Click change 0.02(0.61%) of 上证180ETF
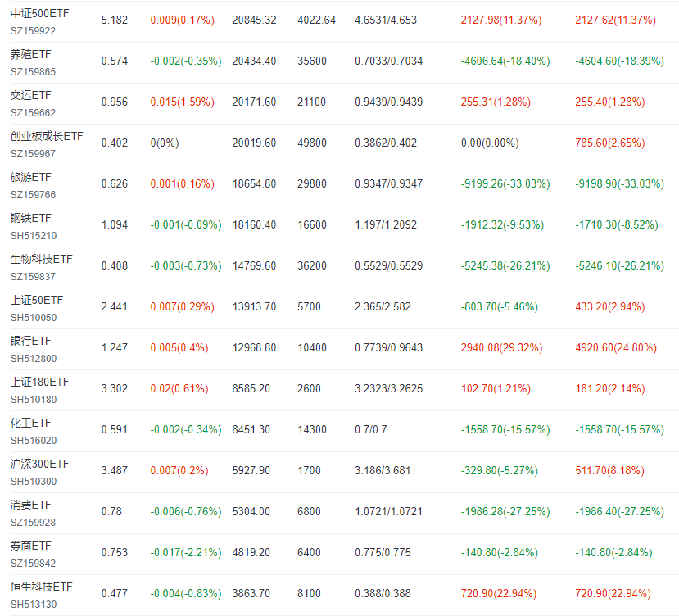Viewport: 679px width, 616px height. point(179,388)
